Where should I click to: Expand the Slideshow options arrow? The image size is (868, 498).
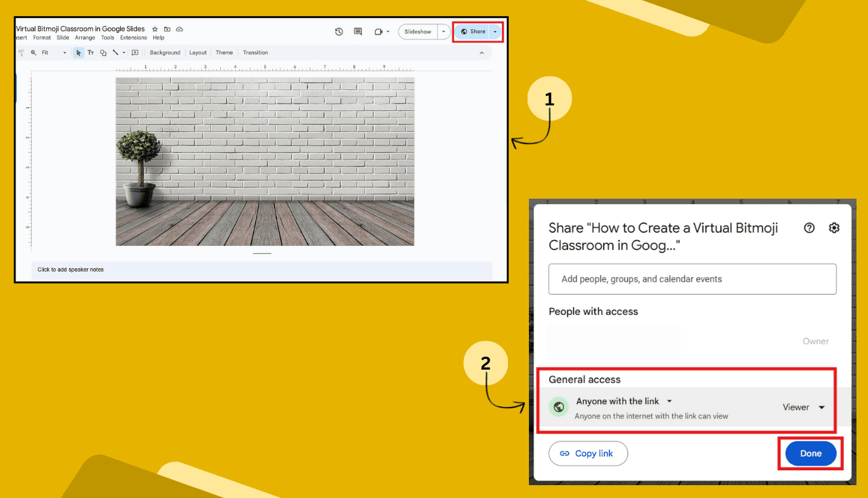(x=443, y=31)
